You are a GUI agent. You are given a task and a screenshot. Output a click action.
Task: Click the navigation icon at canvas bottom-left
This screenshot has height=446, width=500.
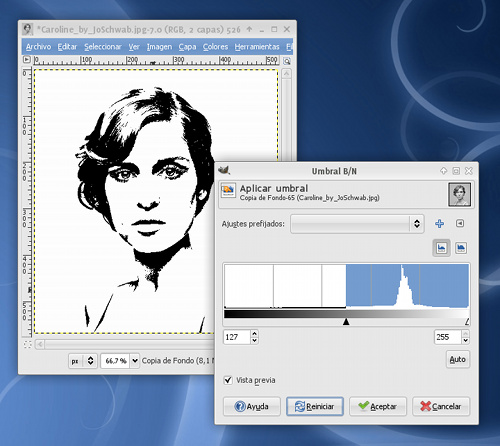28,344
